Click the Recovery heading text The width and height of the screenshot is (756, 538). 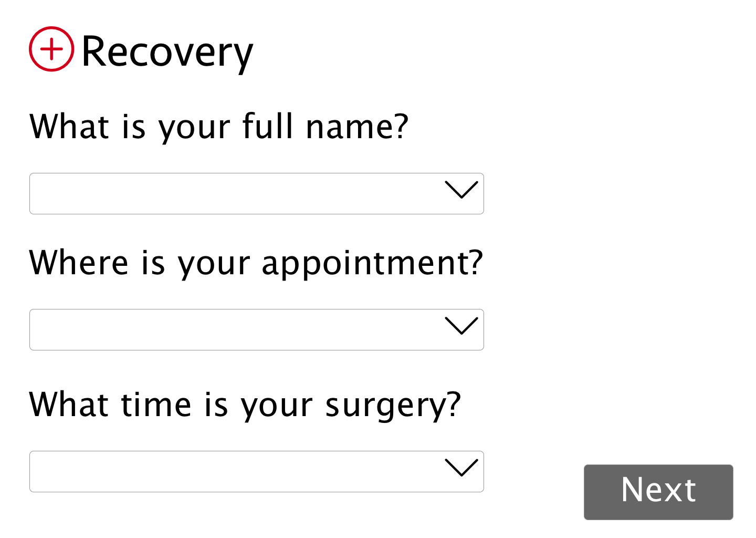pyautogui.click(x=167, y=51)
